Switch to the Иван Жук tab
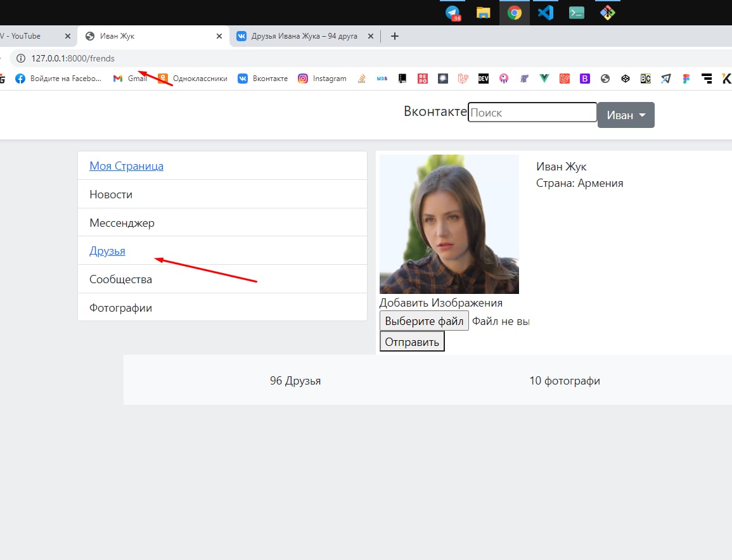Image resolution: width=732 pixels, height=560 pixels. tap(153, 36)
